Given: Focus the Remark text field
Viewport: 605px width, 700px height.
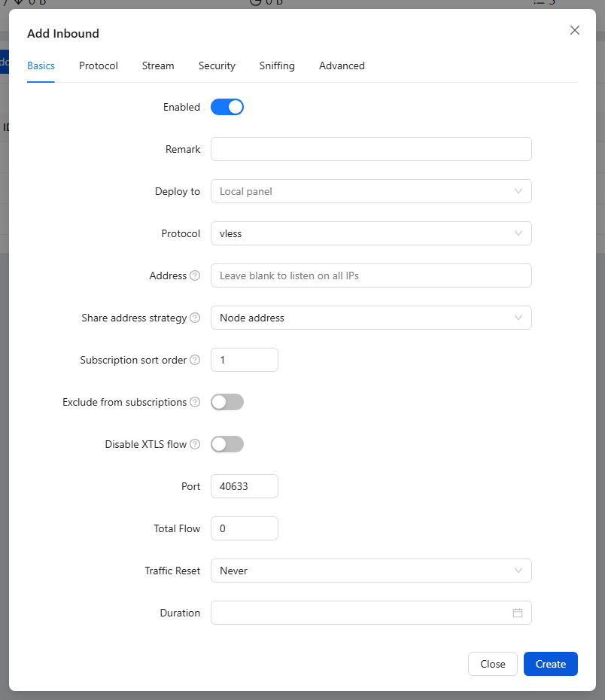Looking at the screenshot, I should [371, 149].
